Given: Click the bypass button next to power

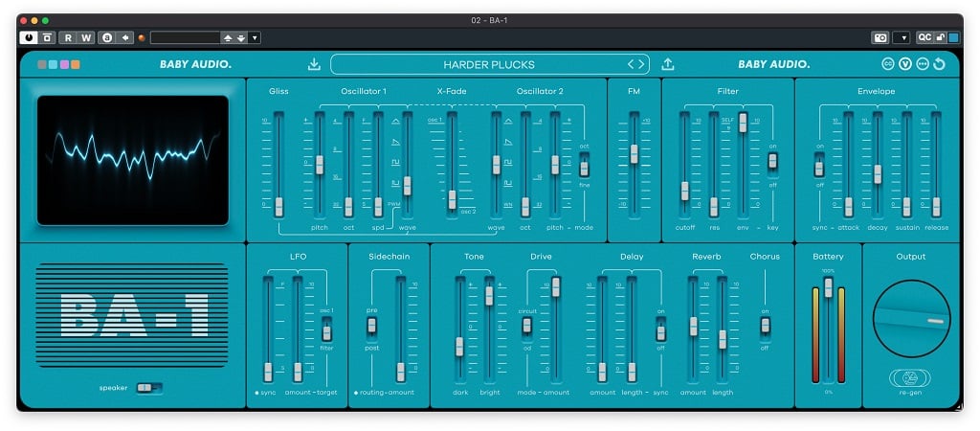Looking at the screenshot, I should (x=47, y=37).
